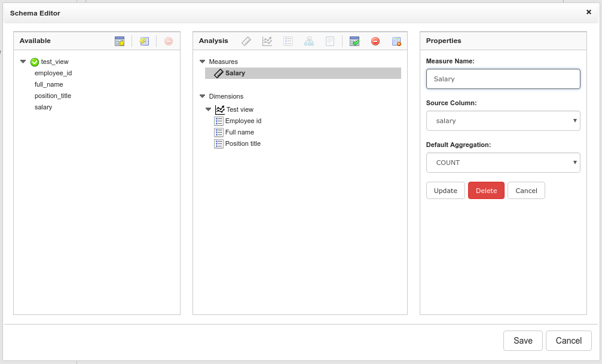
Task: Focus the Measure Name input field
Action: (x=503, y=79)
